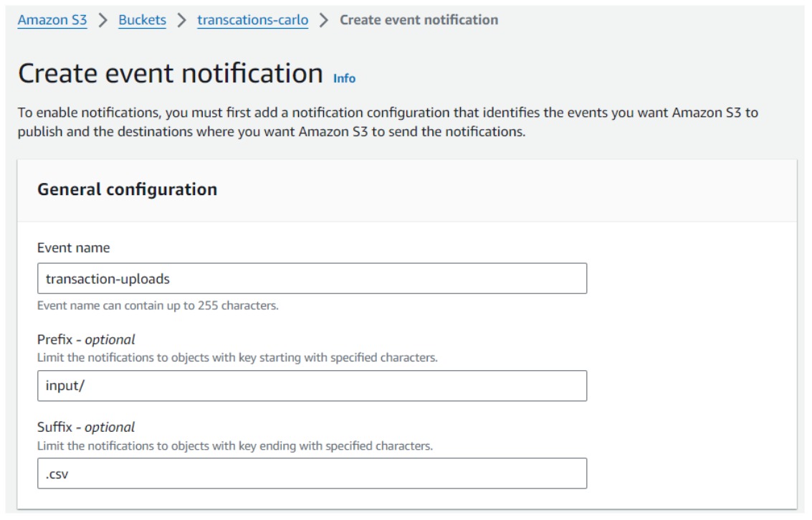Click the chevron separator after Buckets

182,20
